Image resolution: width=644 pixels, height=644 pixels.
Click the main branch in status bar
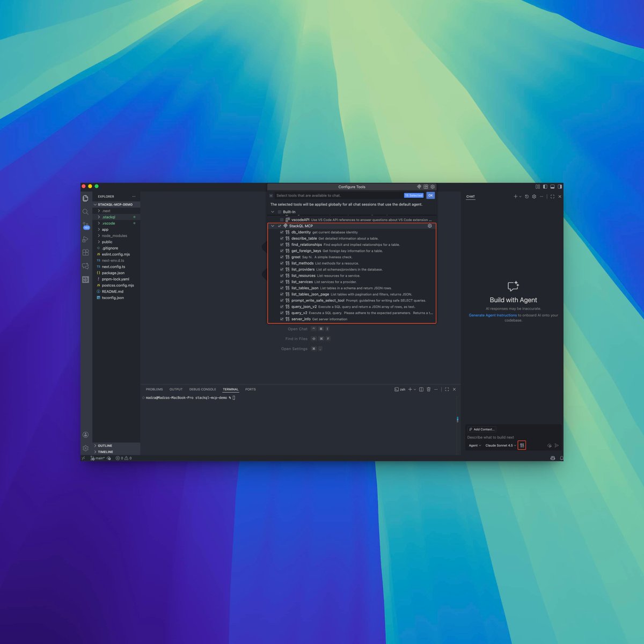(98, 458)
